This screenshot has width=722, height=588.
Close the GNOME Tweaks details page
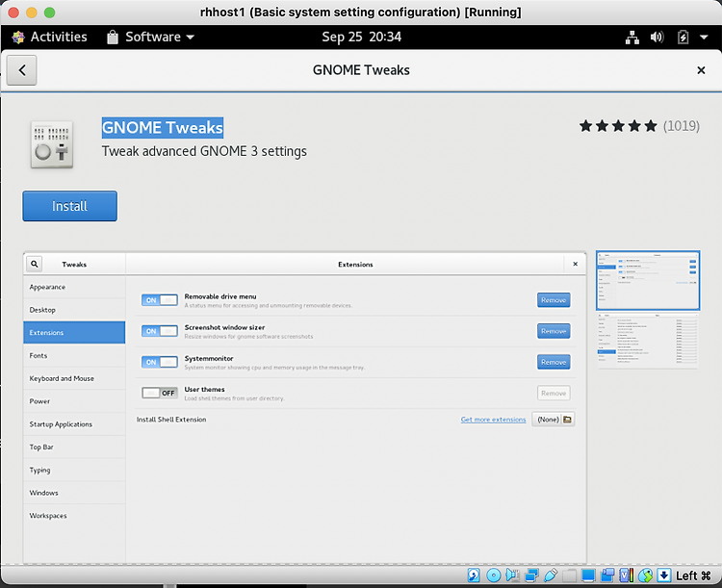(701, 70)
